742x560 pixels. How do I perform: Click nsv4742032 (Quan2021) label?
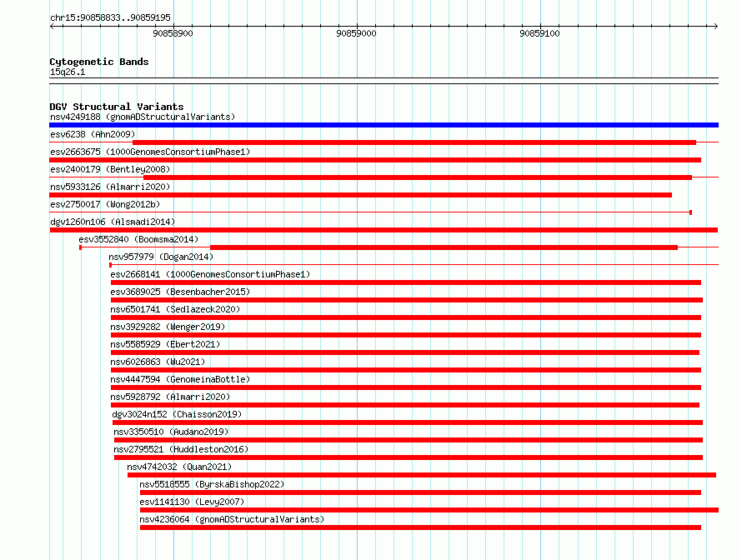click(179, 467)
